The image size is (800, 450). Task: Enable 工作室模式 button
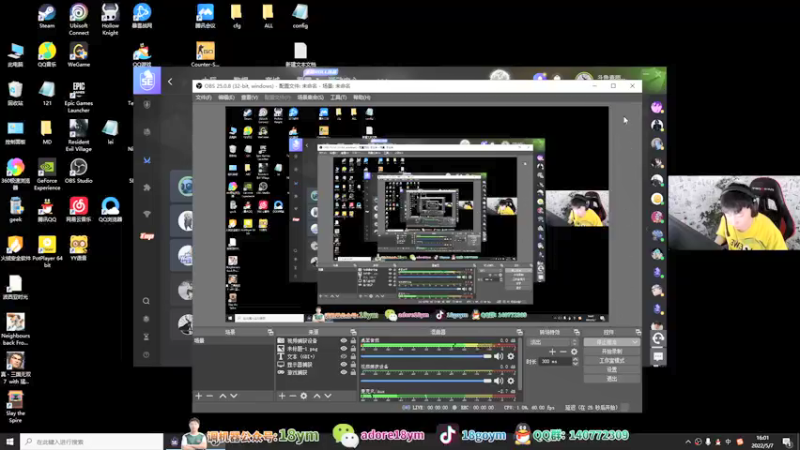click(x=612, y=361)
